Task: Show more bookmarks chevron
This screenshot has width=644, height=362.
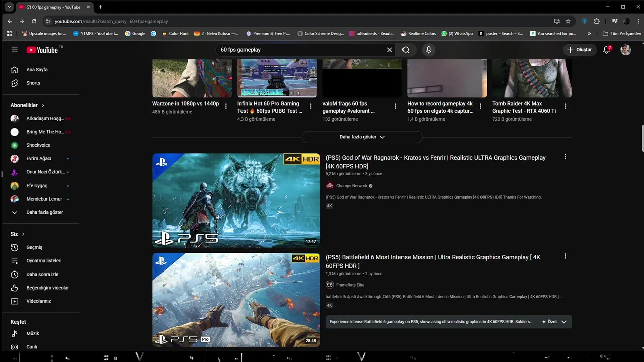Action: pyautogui.click(x=589, y=34)
